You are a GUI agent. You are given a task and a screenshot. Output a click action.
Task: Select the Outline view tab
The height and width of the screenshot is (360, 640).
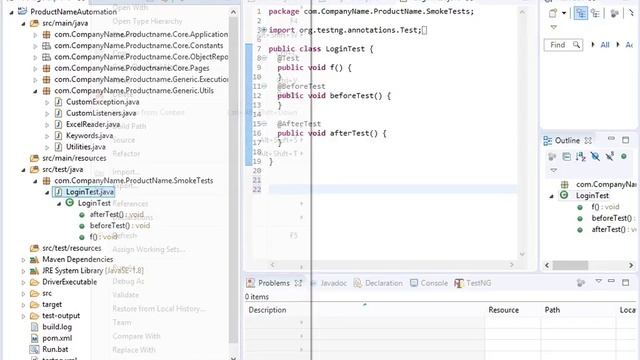tap(567, 140)
